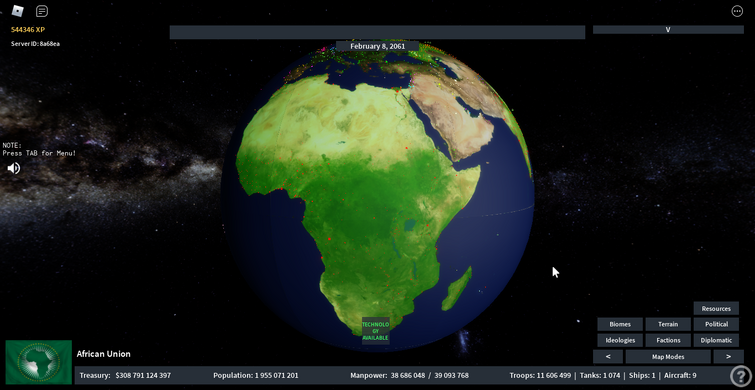Click the February 8, 2061 date label

[x=377, y=46]
